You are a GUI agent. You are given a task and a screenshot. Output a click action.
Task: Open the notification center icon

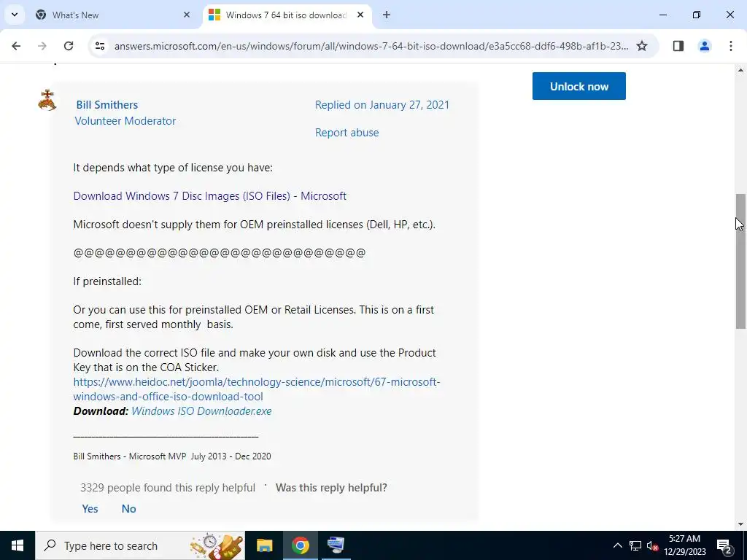[x=724, y=545]
